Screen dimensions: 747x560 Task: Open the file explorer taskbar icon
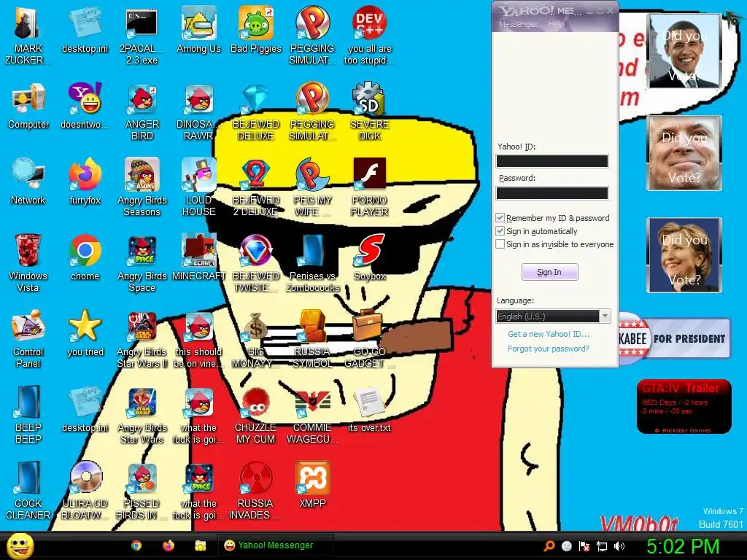[201, 545]
